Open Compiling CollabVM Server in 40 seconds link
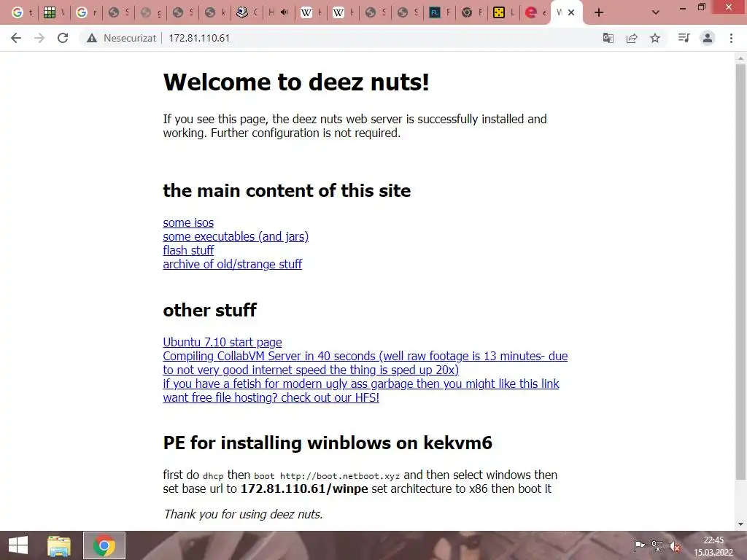The image size is (747, 560). [365, 363]
